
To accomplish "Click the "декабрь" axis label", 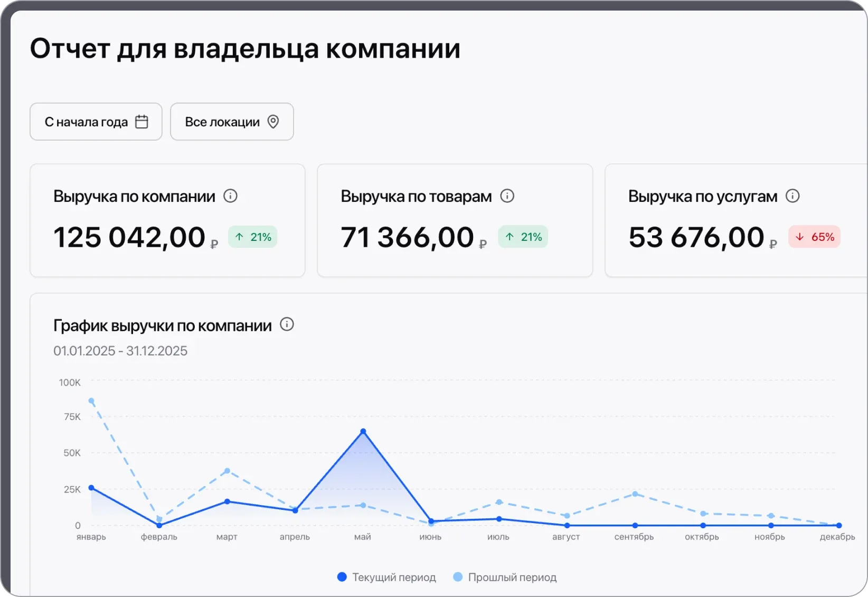I will pos(837,537).
